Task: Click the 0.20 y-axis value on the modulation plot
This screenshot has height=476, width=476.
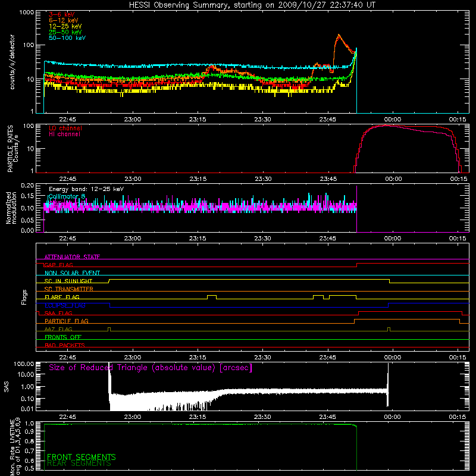Action: pos(27,186)
